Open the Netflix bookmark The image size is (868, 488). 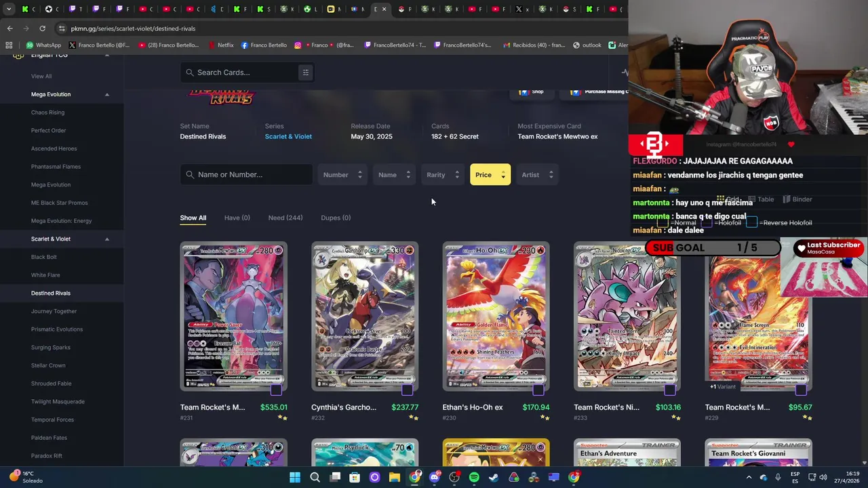[x=220, y=45]
